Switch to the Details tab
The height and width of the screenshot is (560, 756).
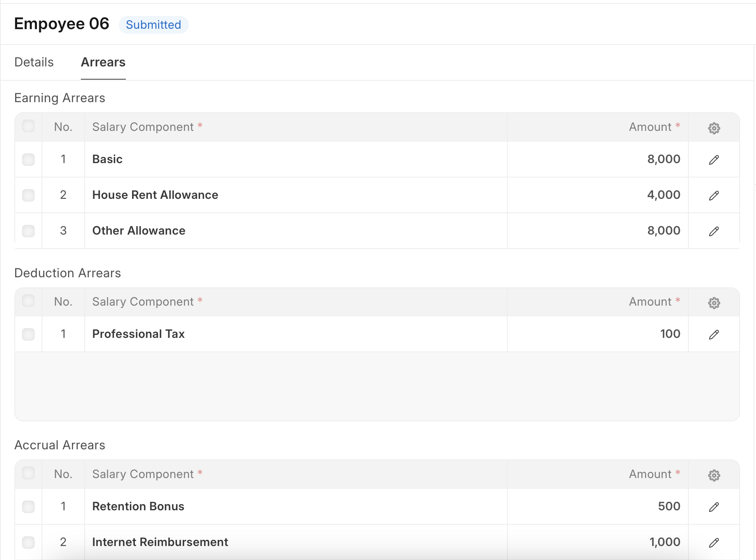[x=34, y=62]
